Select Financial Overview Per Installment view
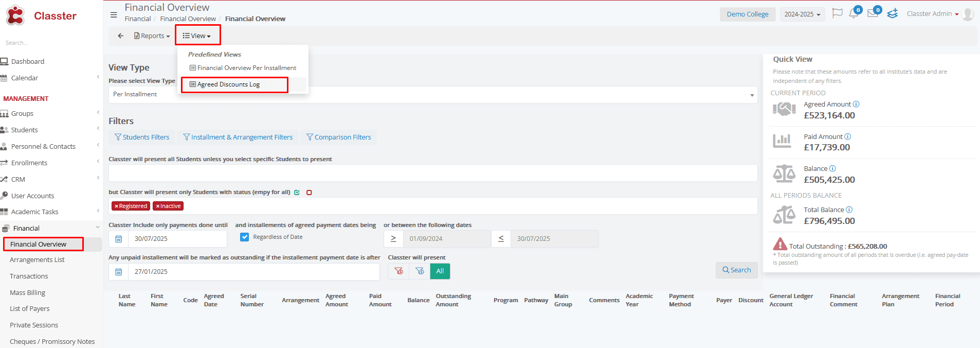The width and height of the screenshot is (980, 348). point(243,68)
